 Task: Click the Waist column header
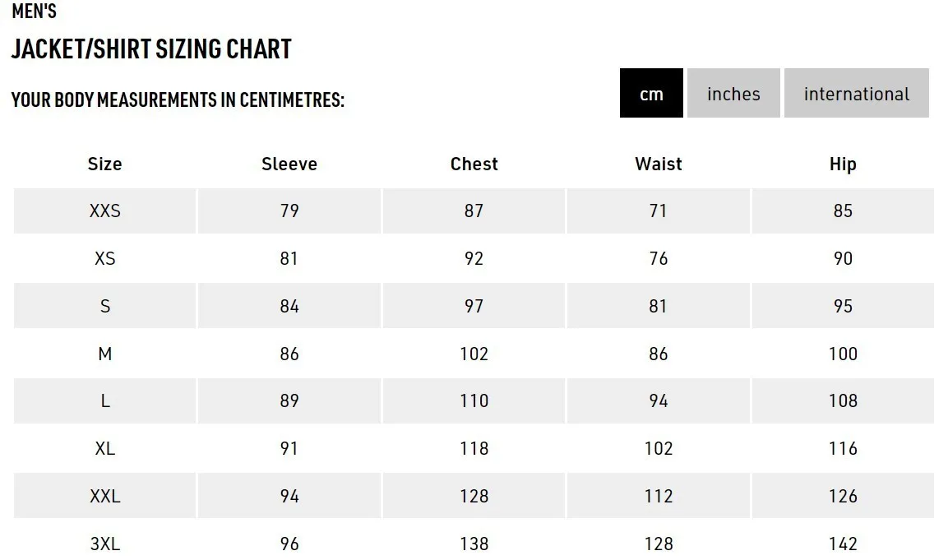(659, 164)
